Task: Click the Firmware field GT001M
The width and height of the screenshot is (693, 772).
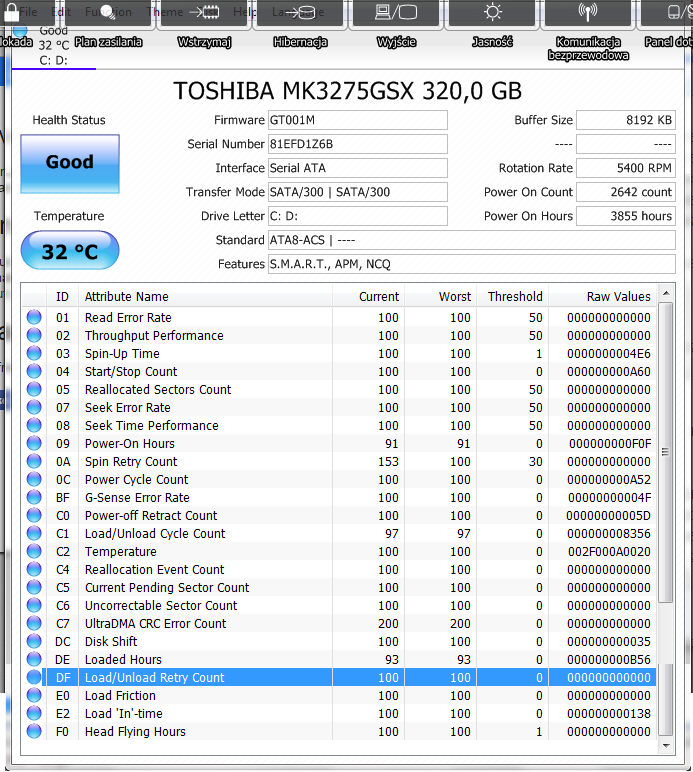Action: click(x=358, y=120)
